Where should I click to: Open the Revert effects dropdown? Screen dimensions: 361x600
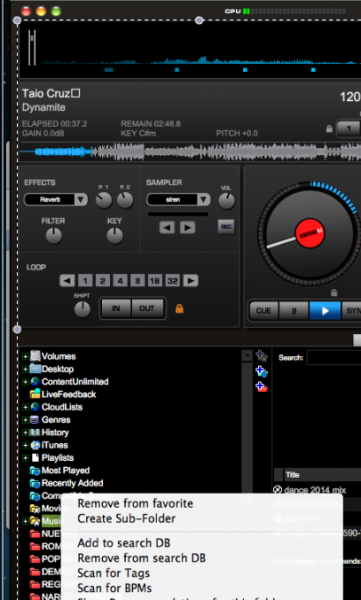point(56,199)
